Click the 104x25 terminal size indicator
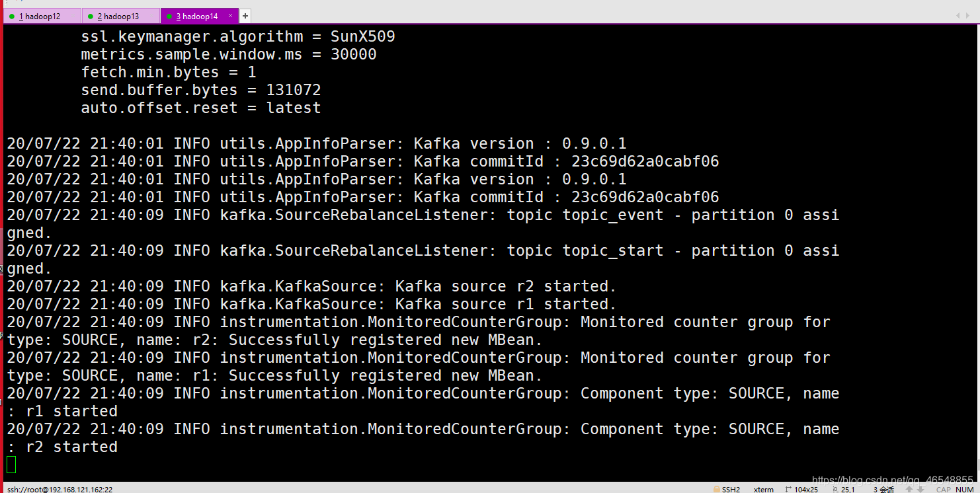 tap(801, 490)
